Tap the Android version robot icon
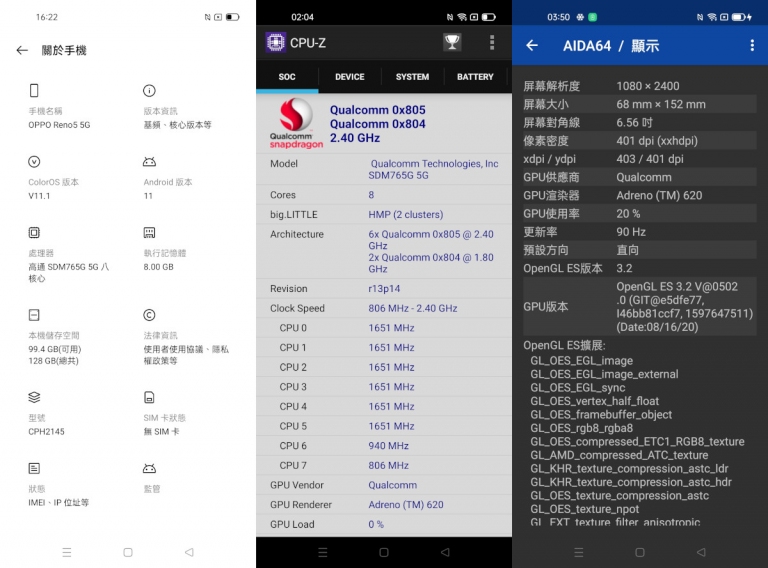This screenshot has height=568, width=768. (149, 162)
